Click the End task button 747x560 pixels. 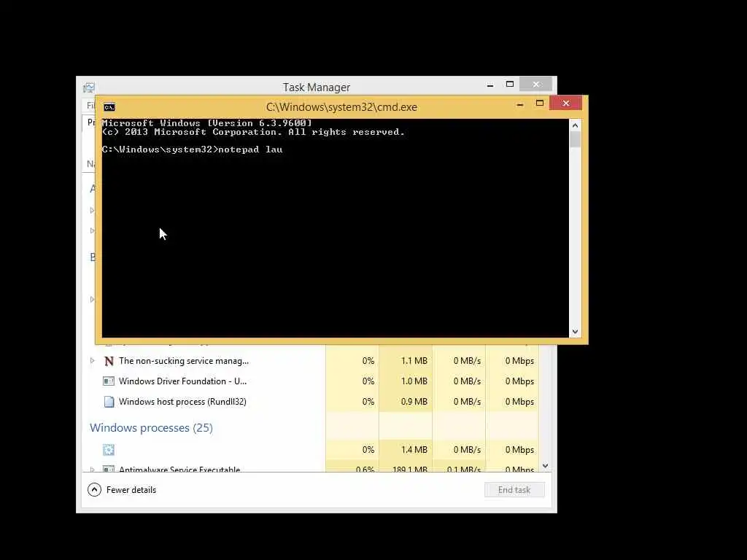pyautogui.click(x=514, y=489)
